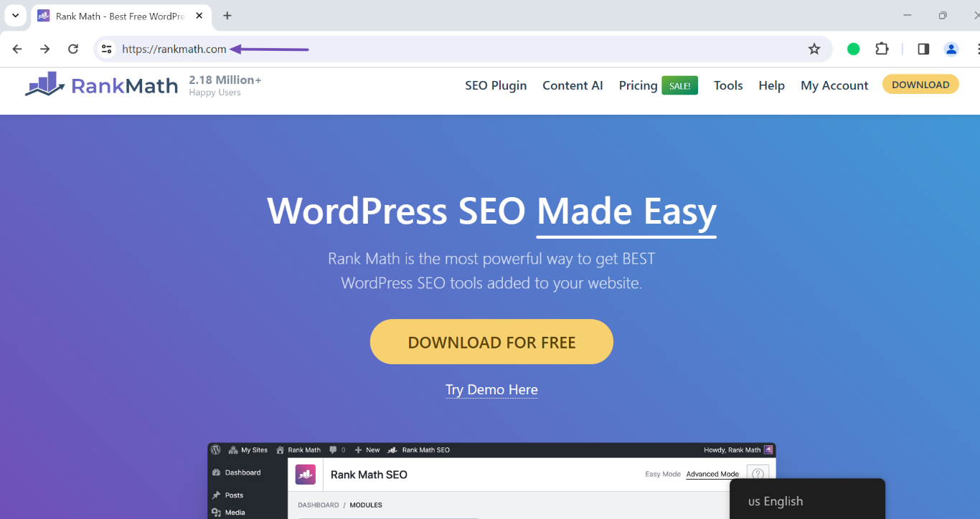Open the Extensions puzzle icon

tap(882, 49)
